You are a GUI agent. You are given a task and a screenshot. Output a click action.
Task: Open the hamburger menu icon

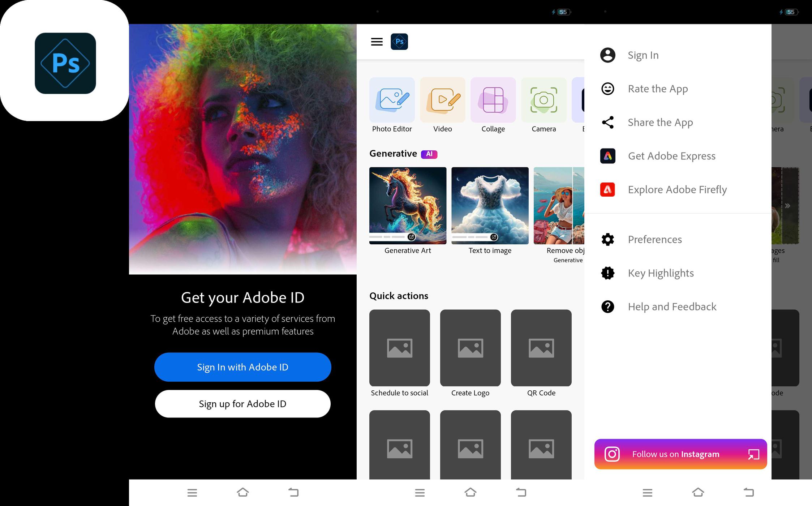tap(377, 42)
